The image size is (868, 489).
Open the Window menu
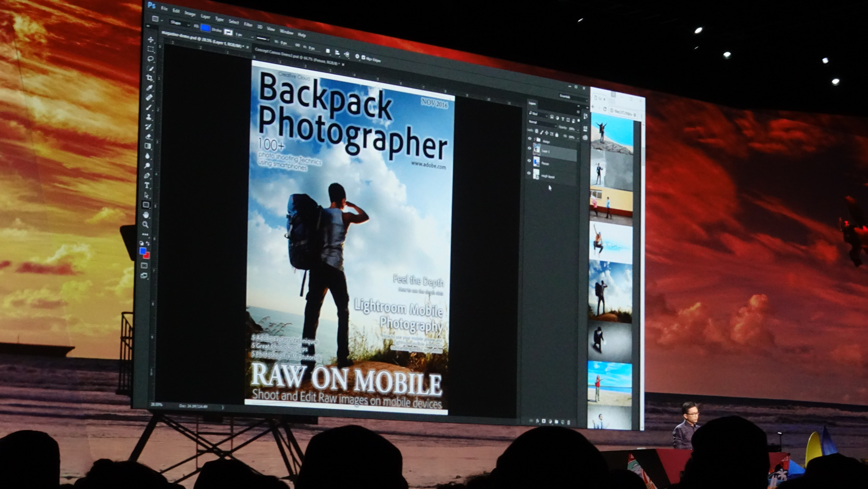286,32
